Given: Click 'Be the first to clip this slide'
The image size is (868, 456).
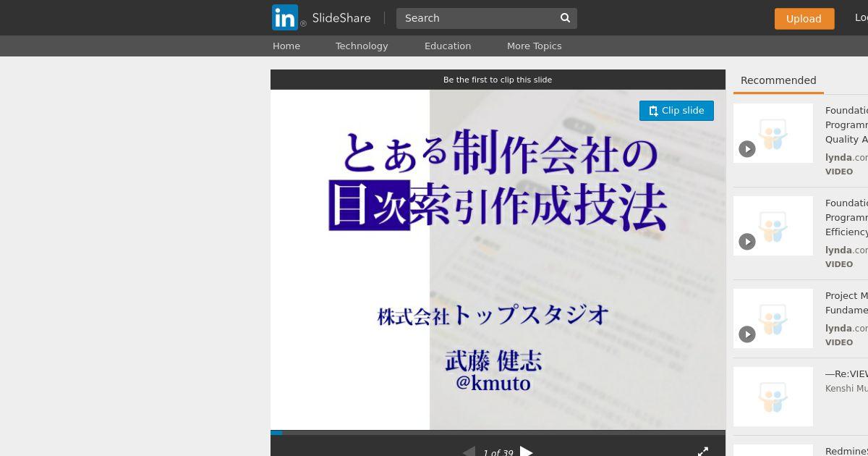Looking at the screenshot, I should [x=498, y=80].
